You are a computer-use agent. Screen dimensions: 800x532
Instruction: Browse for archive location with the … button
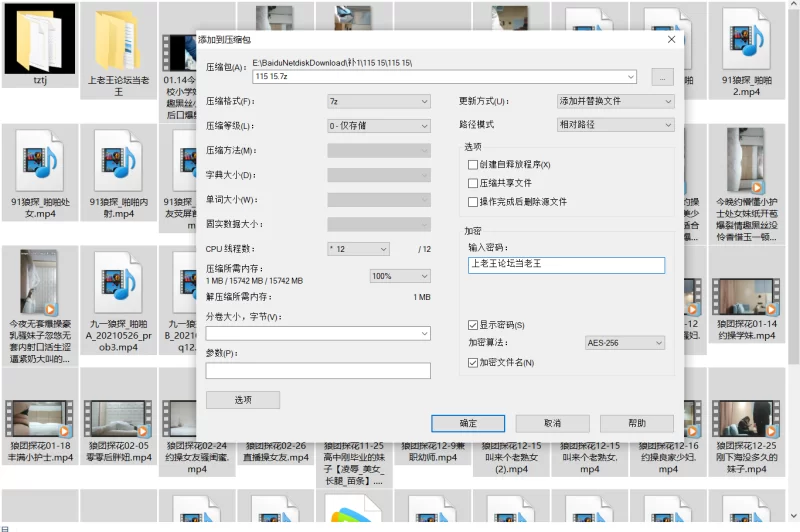662,77
